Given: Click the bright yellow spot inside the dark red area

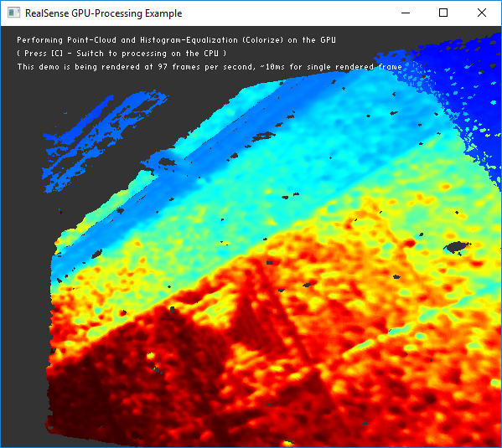Looking at the screenshot, I should pyautogui.click(x=150, y=355).
